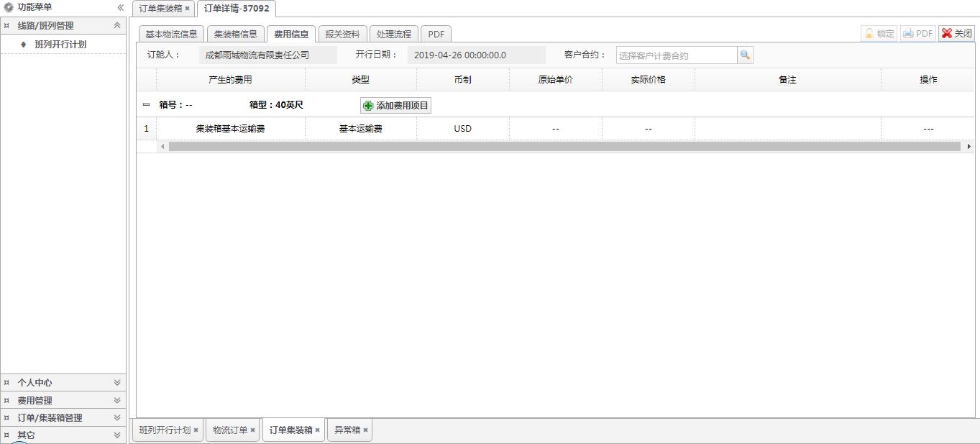Viewport: 980px width, 444px height.
Task: Close the 班列开行计划 bottom tab
Action: point(196,430)
